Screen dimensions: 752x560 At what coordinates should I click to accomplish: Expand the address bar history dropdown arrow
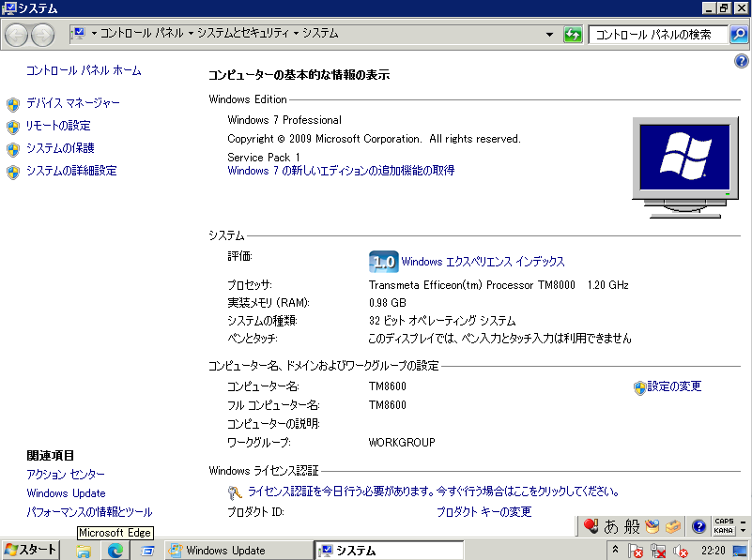549,35
